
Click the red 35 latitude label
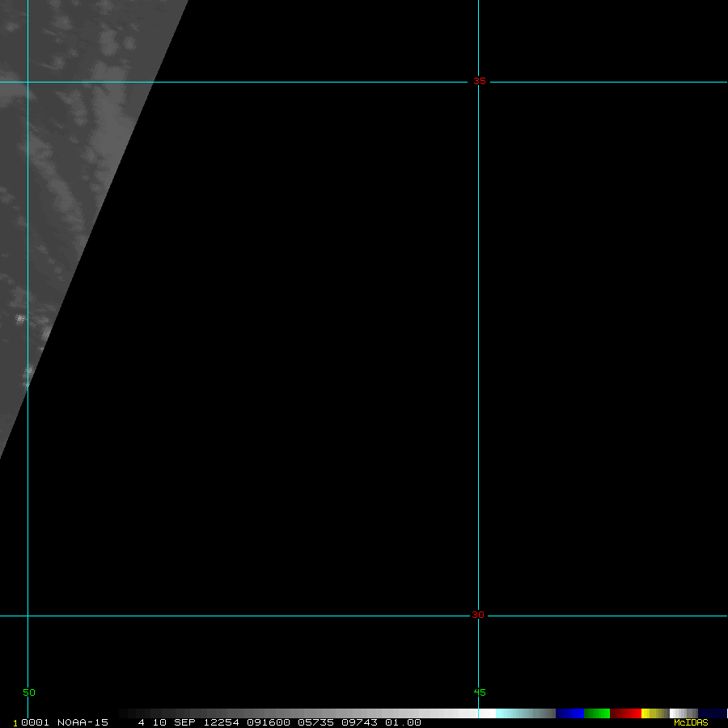[x=480, y=82]
